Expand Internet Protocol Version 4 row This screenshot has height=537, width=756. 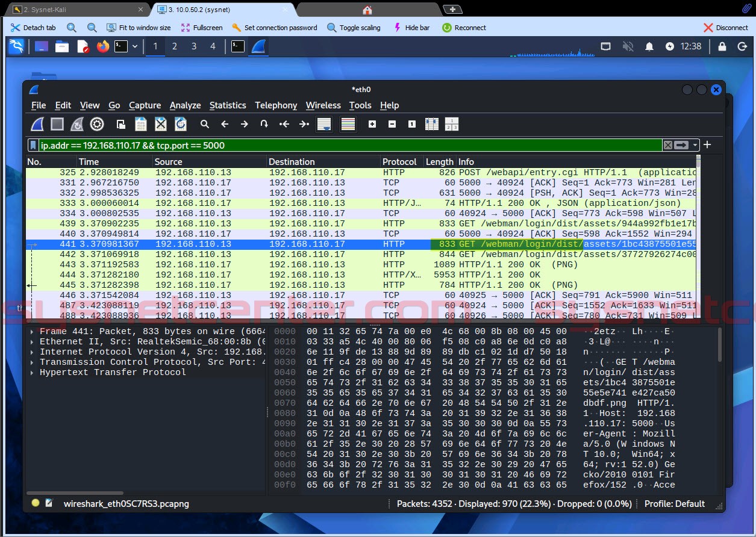click(32, 352)
